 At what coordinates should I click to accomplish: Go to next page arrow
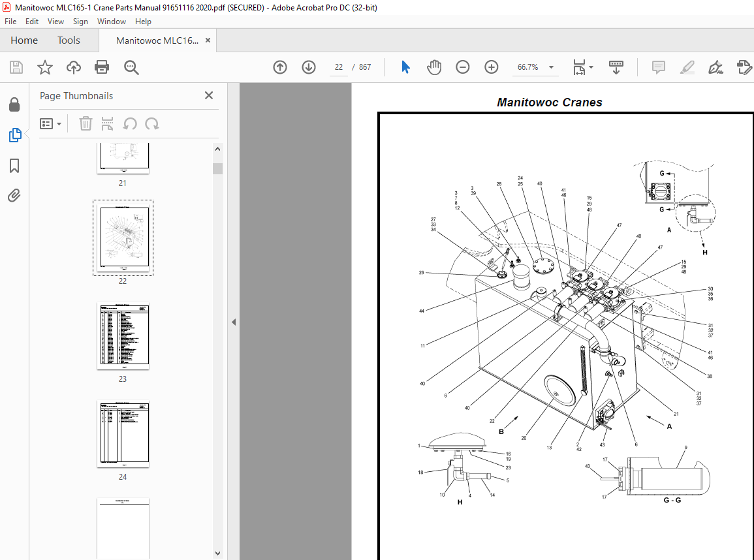click(x=309, y=67)
